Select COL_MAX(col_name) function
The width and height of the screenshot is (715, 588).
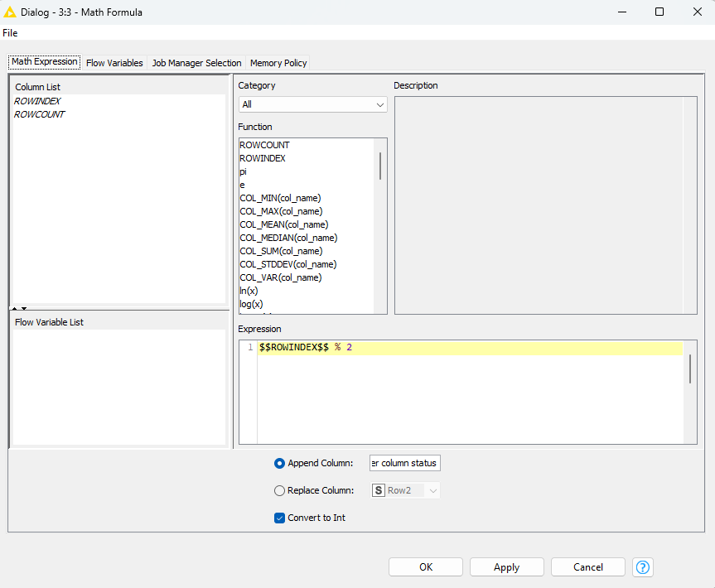(x=281, y=211)
